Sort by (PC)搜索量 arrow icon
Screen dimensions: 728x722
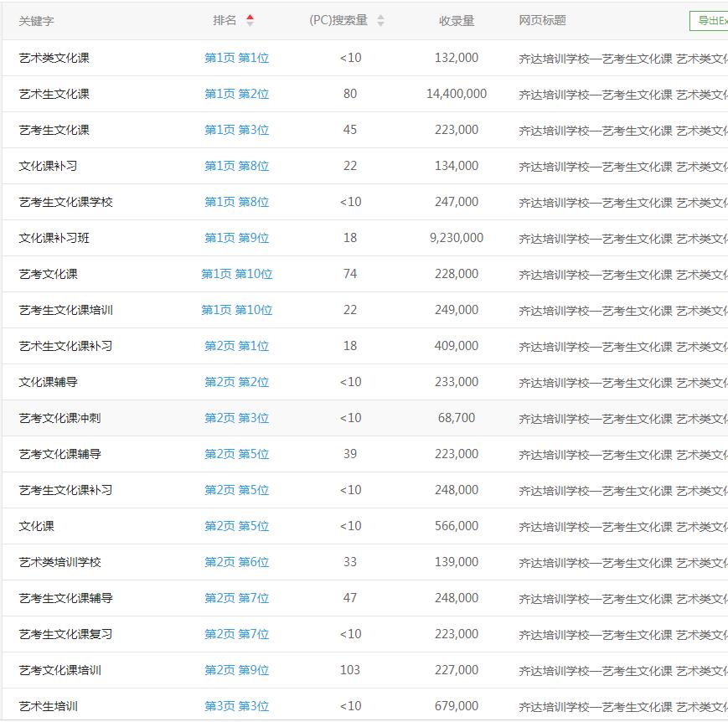(x=380, y=21)
